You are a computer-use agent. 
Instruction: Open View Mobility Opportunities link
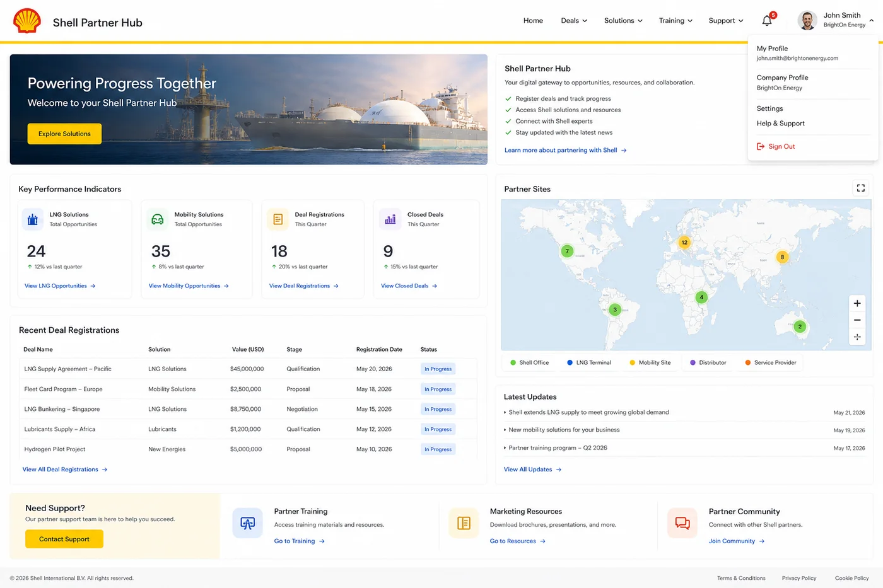click(x=189, y=286)
